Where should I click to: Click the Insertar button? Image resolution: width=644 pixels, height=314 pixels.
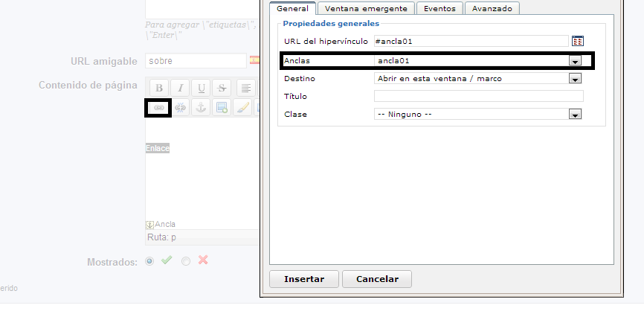click(304, 279)
